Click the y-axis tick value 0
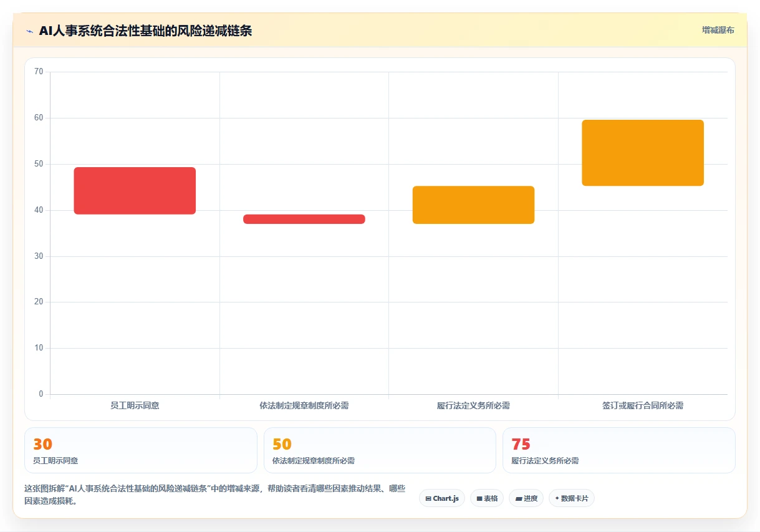Viewport: 760px width, 532px height. (41, 394)
